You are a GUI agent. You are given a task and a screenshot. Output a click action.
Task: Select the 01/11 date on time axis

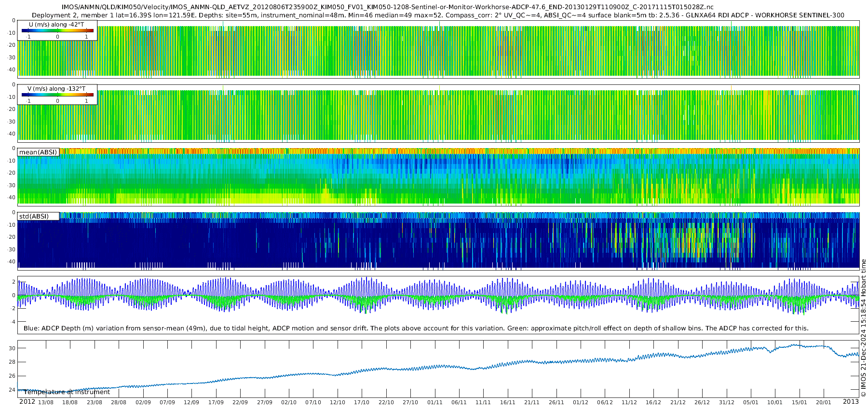434,402
